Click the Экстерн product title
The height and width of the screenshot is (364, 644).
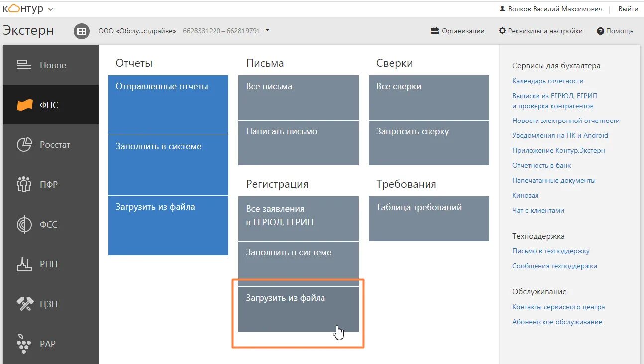(x=28, y=30)
